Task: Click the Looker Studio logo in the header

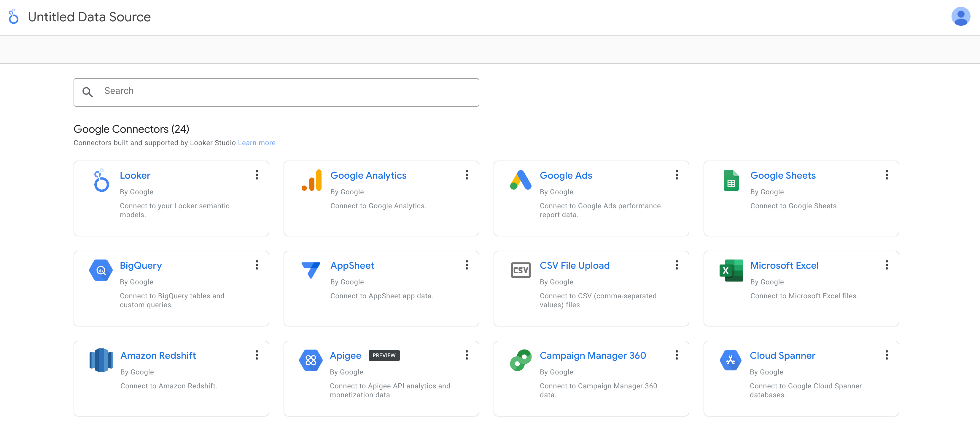Action: tap(14, 17)
